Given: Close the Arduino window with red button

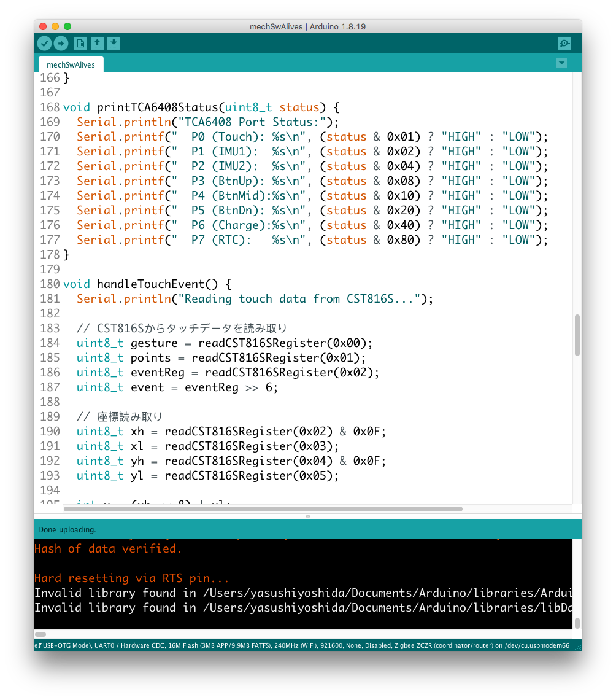Looking at the screenshot, I should click(x=43, y=26).
